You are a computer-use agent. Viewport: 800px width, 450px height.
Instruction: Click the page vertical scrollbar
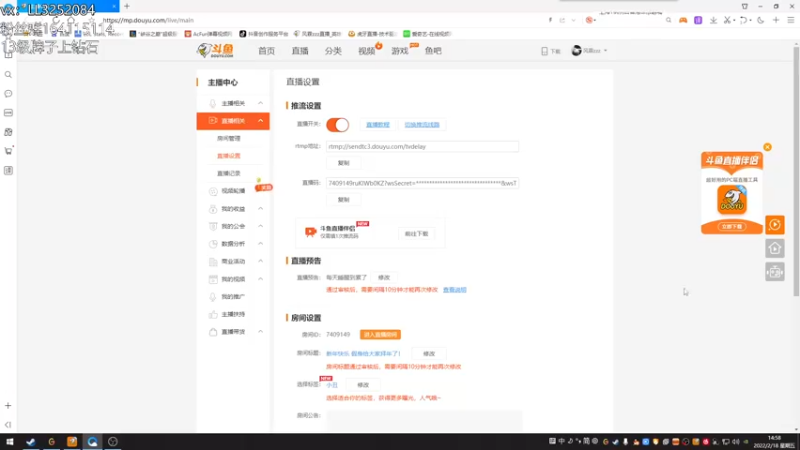pyautogui.click(x=796, y=171)
